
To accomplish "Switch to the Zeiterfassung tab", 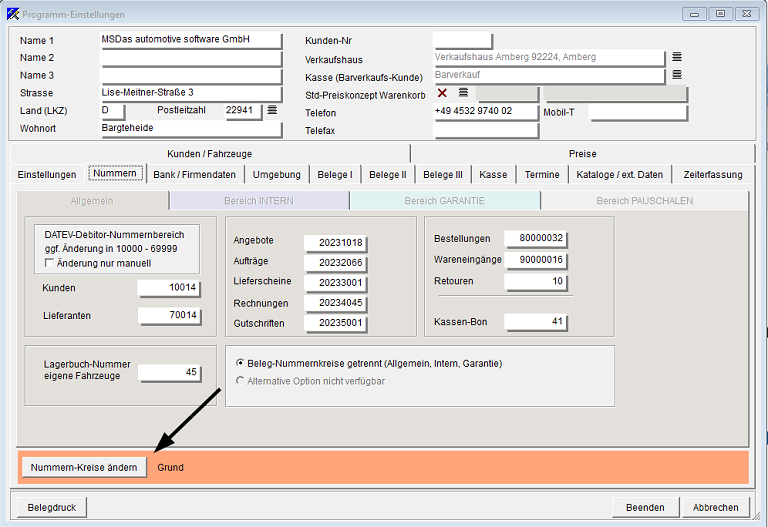I will pyautogui.click(x=713, y=174).
